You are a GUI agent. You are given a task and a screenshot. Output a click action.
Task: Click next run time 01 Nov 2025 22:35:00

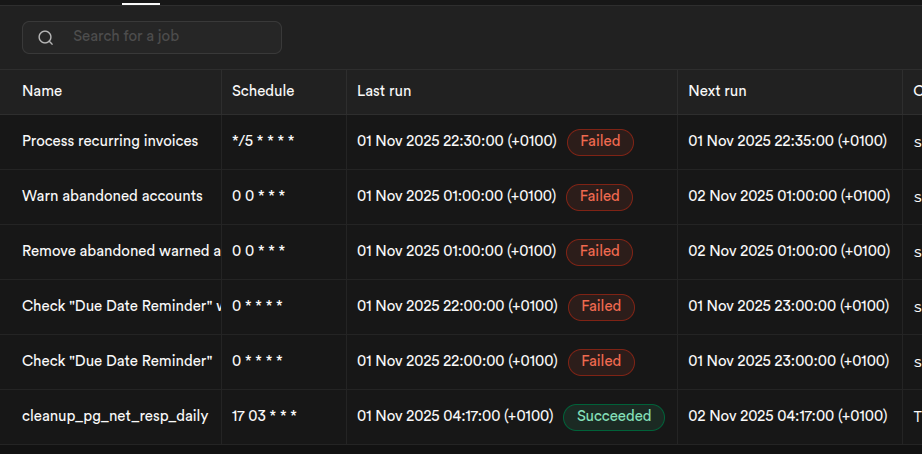tap(788, 141)
